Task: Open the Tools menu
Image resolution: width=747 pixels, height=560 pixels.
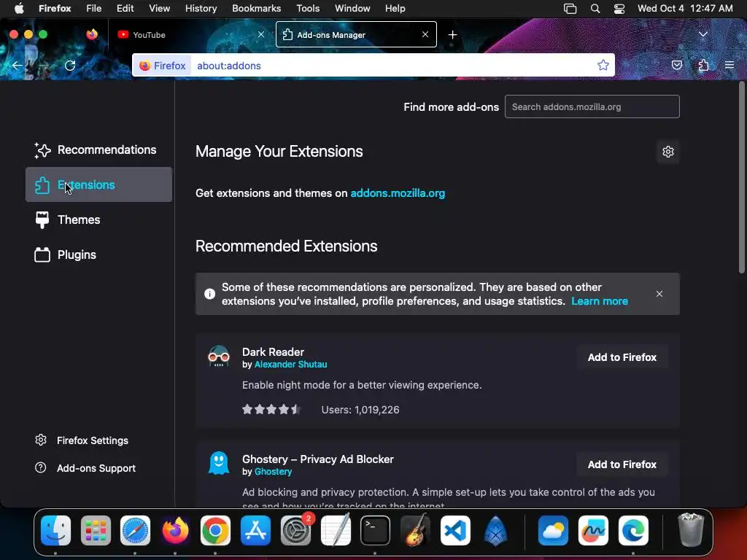Action: 308,9
